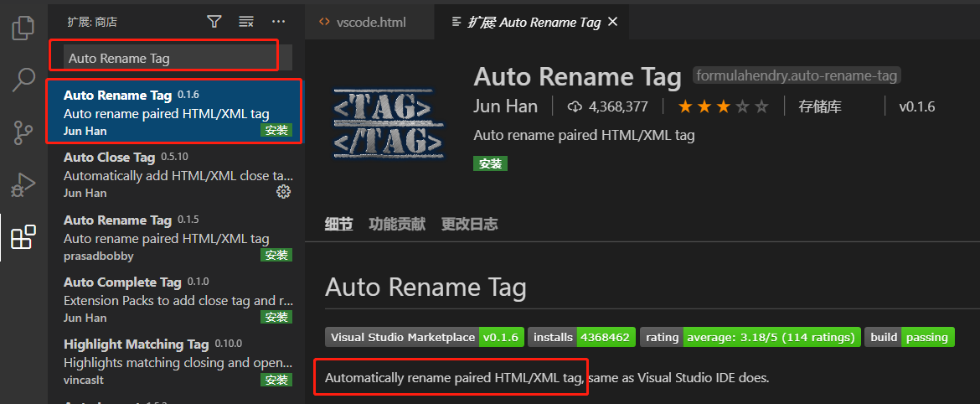Open manage gear for Auto Close Tag
Image resolution: width=980 pixels, height=404 pixels.
click(283, 192)
